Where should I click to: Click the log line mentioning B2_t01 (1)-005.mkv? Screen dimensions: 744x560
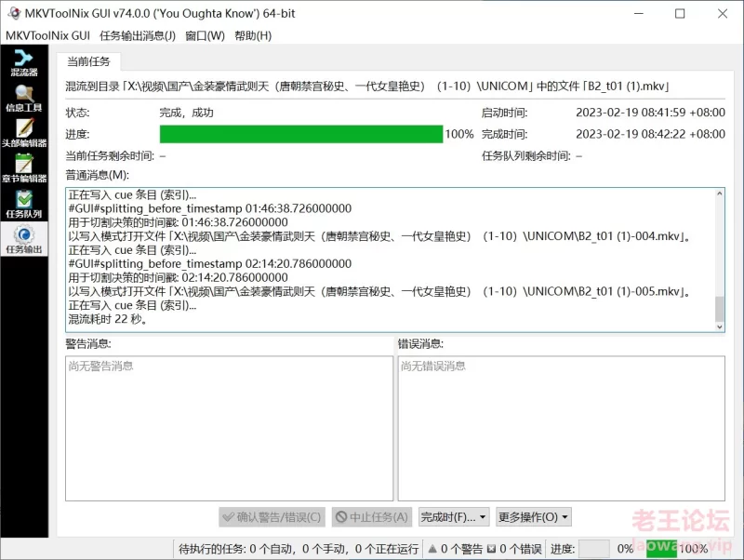tap(379, 291)
